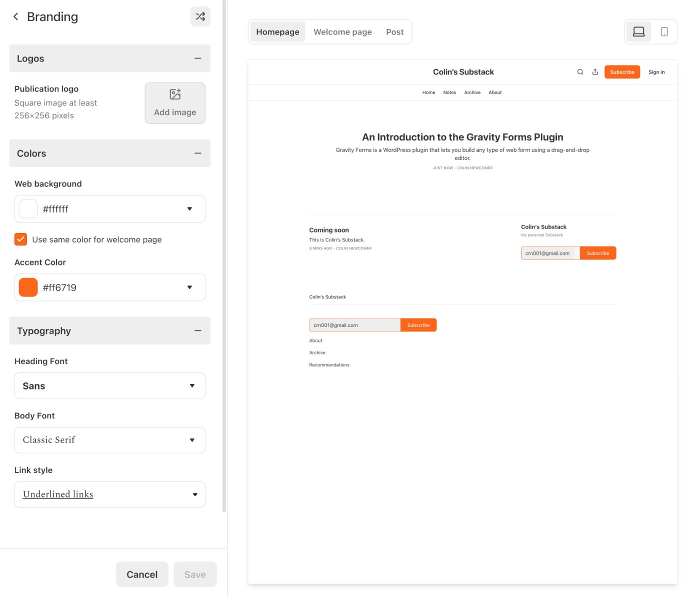The height and width of the screenshot is (597, 700).
Task: Open About in preview navigation bar
Action: 495,92
